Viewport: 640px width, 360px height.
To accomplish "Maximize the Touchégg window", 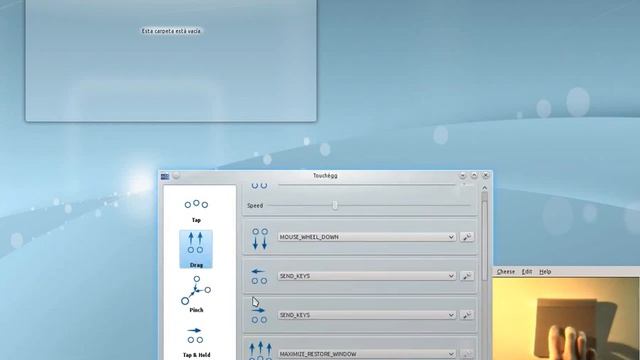I will tap(474, 176).
